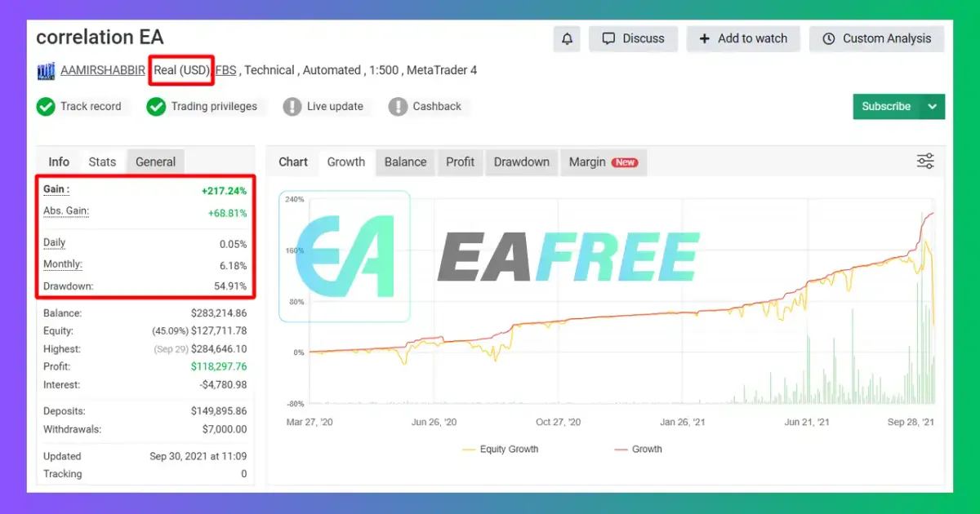Select the Balance tab
Screen dimensions: 980x514
[x=406, y=162]
